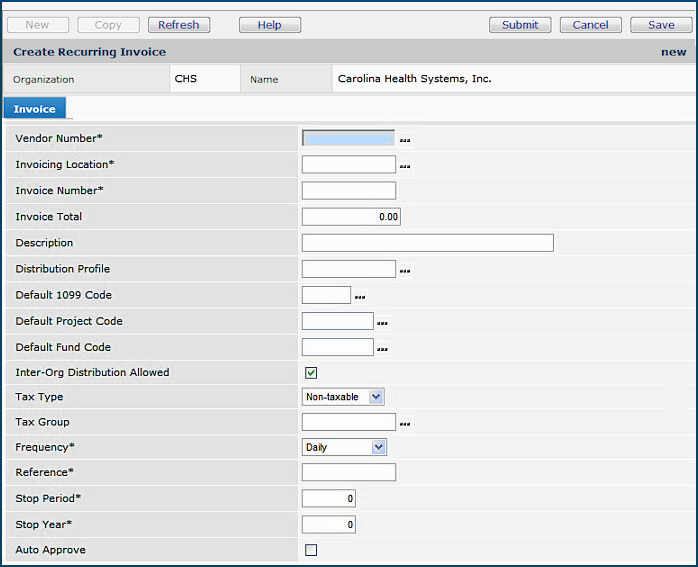Open the Frequency dropdown set to Daily
This screenshot has width=698, height=567.
[x=378, y=448]
